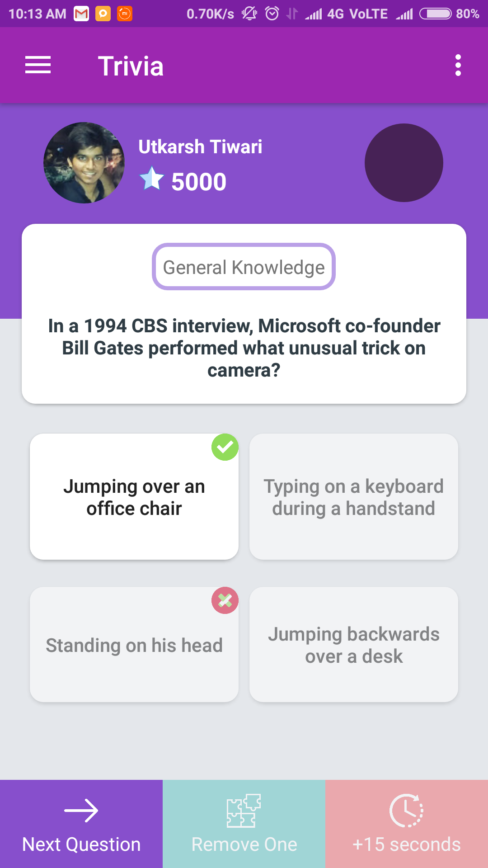This screenshot has height=868, width=488.
Task: Select answer Jumping over an office chair
Action: pyautogui.click(x=134, y=496)
